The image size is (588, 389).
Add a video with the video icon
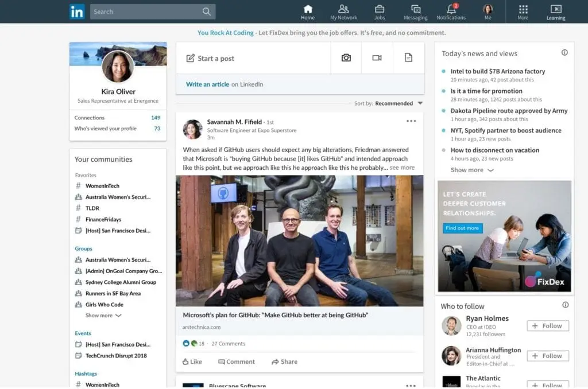point(377,58)
